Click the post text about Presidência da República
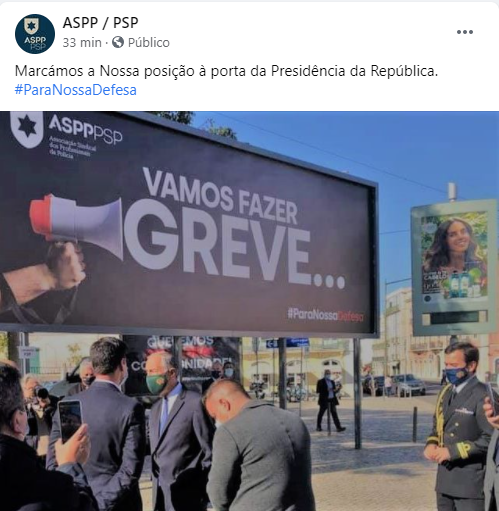Image resolution: width=499 pixels, height=511 pixels. pyautogui.click(x=226, y=71)
